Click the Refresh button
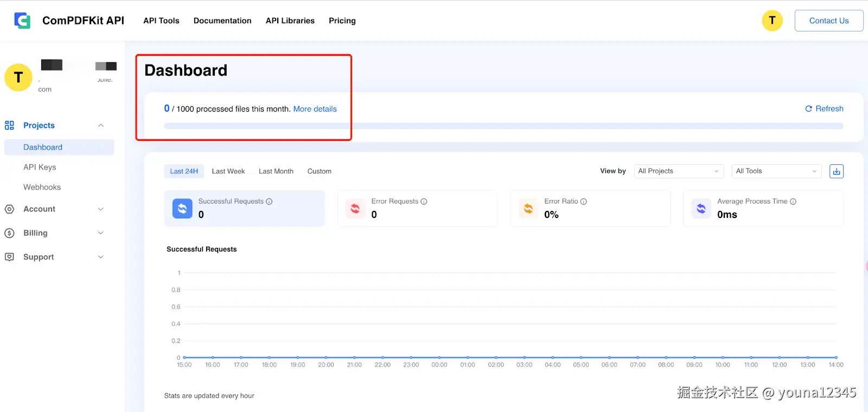The width and height of the screenshot is (868, 412). [x=824, y=109]
